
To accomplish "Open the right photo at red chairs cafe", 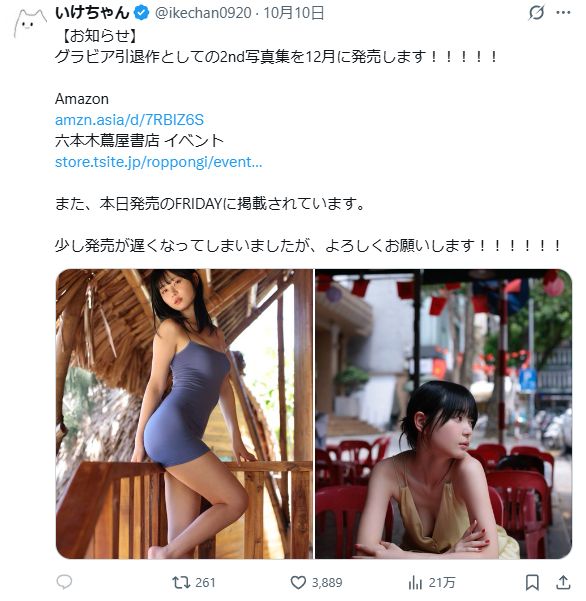I will coord(443,414).
